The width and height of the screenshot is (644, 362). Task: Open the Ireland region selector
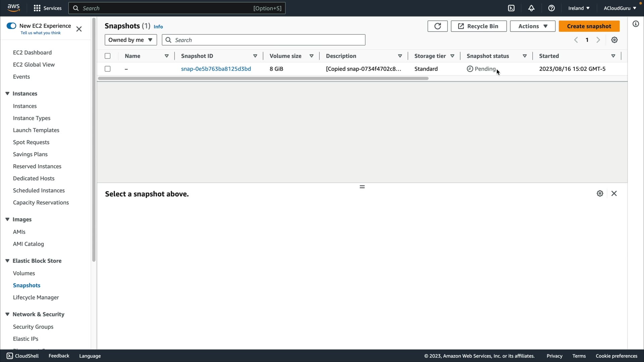point(579,8)
